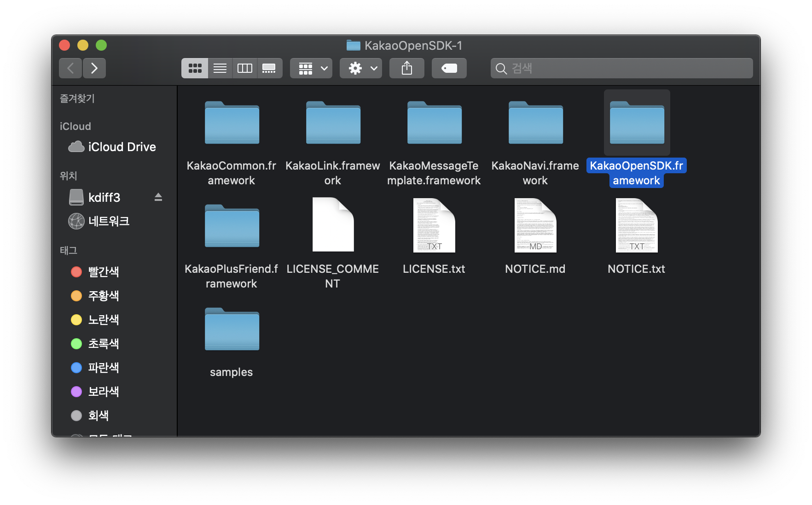
Task: Focus the 검색 search field
Action: click(622, 68)
